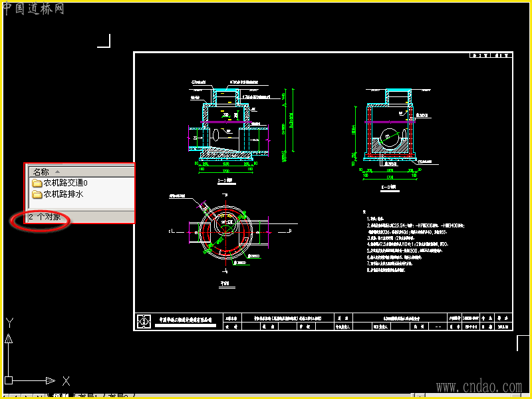Image resolution: width=532 pixels, height=399 pixels.
Task: Select the right red-walled section drawing
Action: [x=390, y=131]
